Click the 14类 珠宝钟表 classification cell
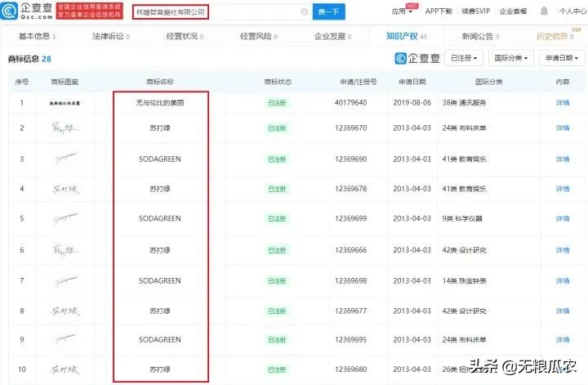This screenshot has width=588, height=385. (x=464, y=280)
